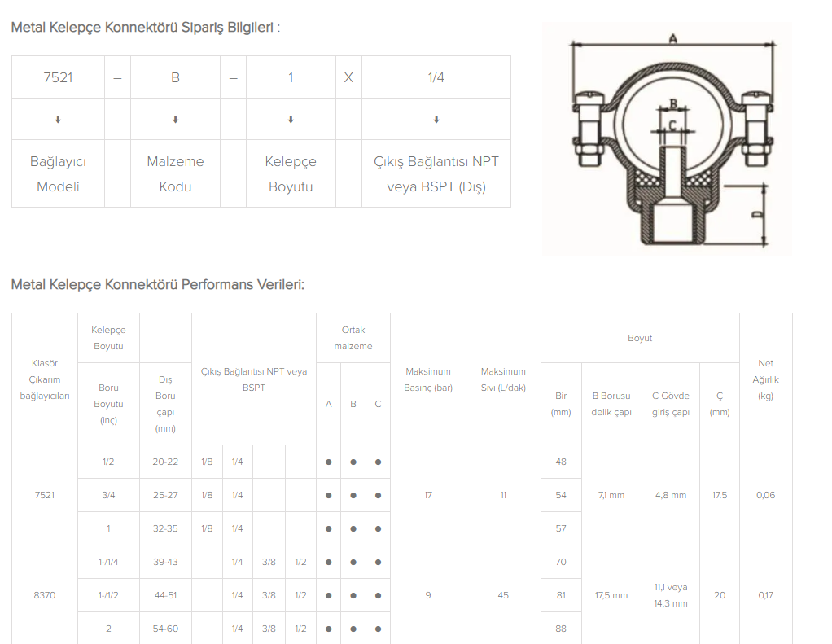Click the "Kelepçe Boyutu" label in order table

pos(291,173)
